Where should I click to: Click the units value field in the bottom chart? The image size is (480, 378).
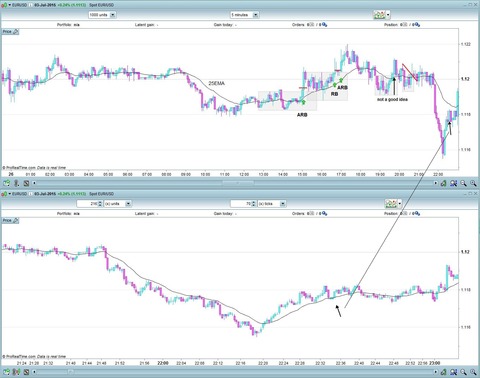[87, 204]
